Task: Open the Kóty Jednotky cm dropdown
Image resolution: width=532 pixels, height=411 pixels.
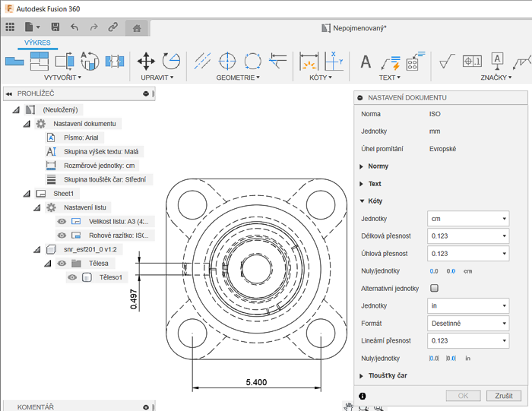Action: [468, 219]
